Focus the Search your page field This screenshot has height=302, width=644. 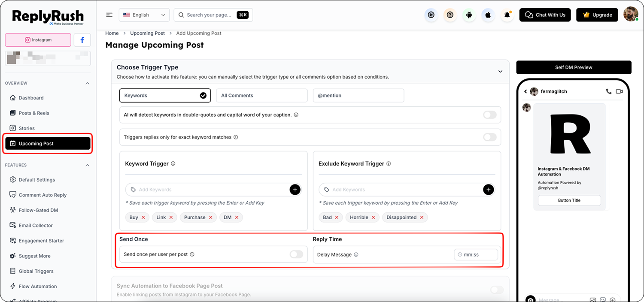tap(213, 15)
